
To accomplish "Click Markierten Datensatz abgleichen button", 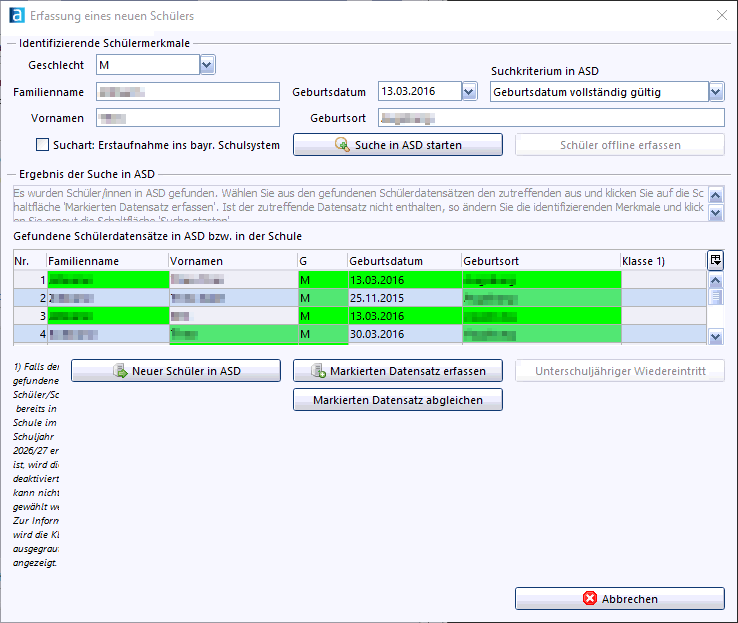I will click(397, 400).
